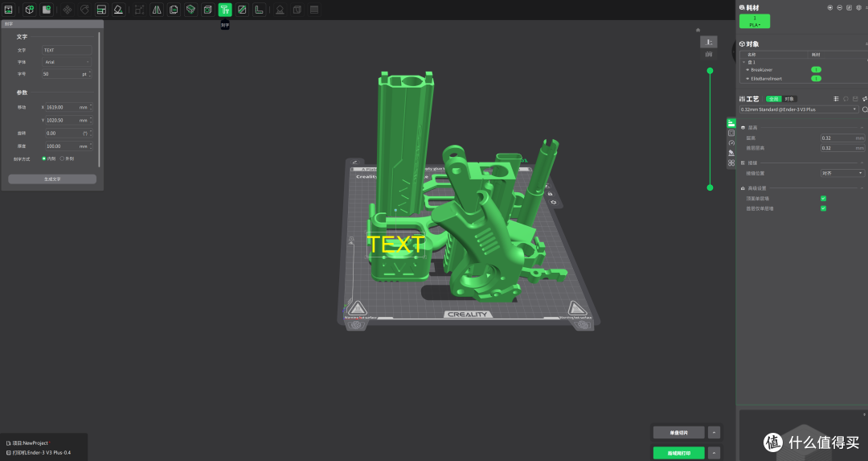
Task: Click the X position field 1619.00
Action: click(68, 107)
